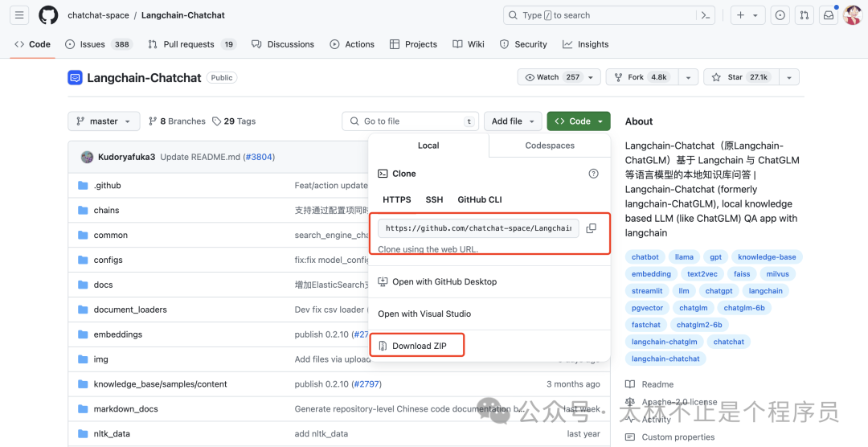Open the master branch dropdown
Image resolution: width=868 pixels, height=447 pixels.
tap(104, 121)
